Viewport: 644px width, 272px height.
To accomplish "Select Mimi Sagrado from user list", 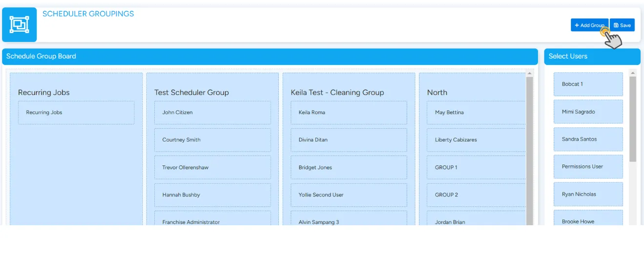I will [588, 112].
